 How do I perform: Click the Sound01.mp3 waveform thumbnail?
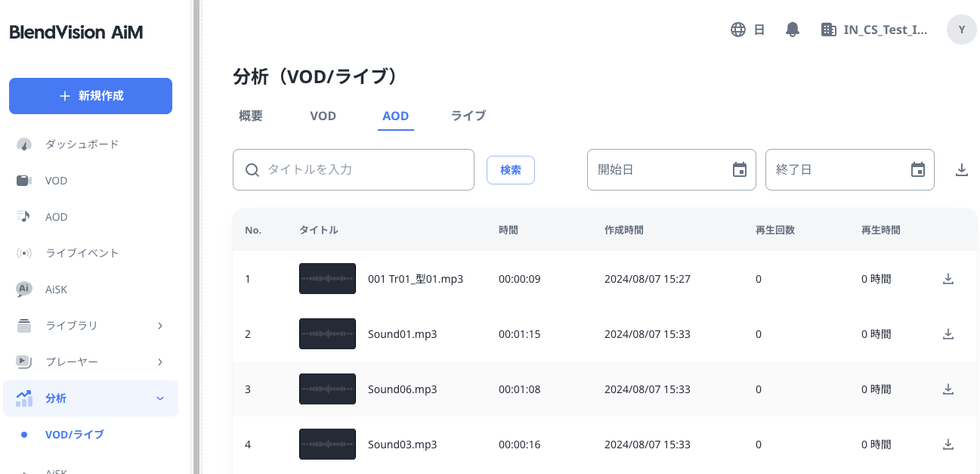point(327,334)
